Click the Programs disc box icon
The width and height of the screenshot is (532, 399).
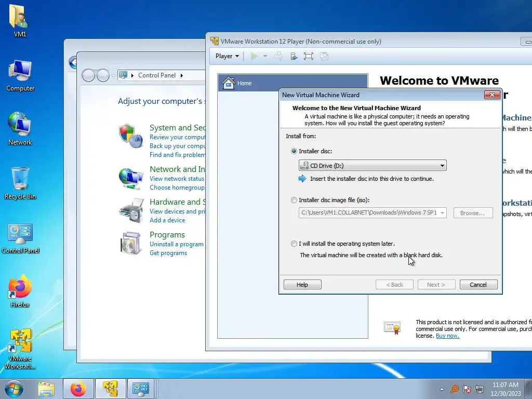pos(130,243)
